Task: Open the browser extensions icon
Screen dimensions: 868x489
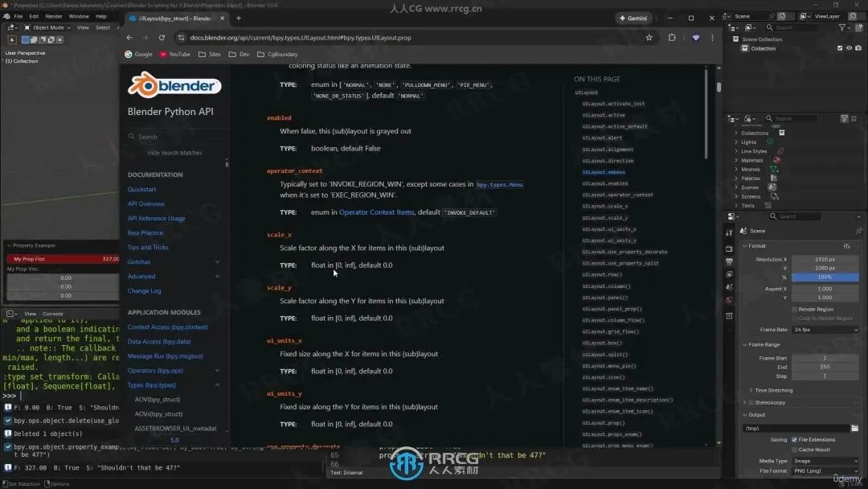Action: 672,38
